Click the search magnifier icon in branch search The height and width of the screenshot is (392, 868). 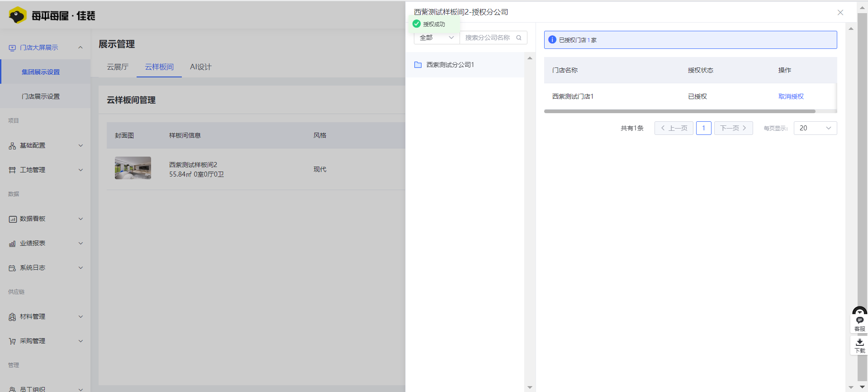(519, 38)
